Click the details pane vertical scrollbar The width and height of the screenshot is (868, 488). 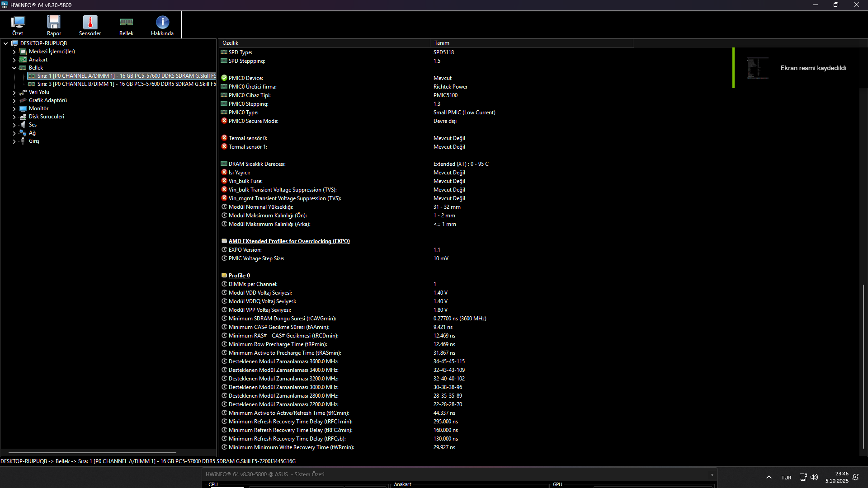pos(863,366)
